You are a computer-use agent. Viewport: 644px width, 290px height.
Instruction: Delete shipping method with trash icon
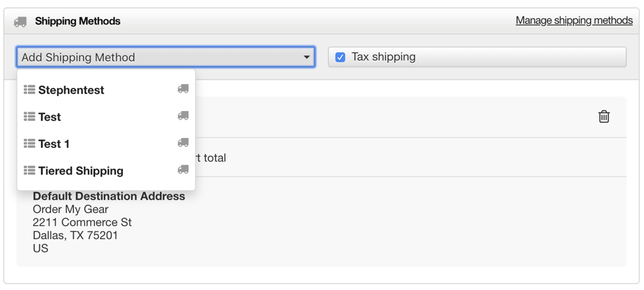point(604,116)
